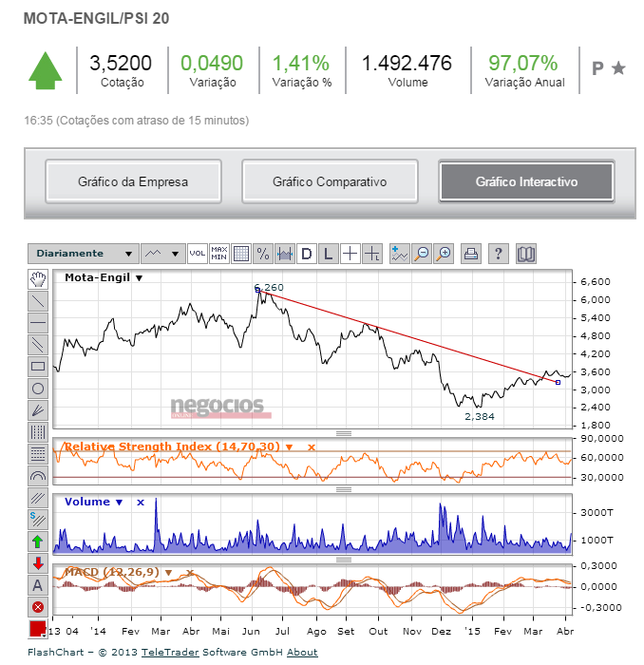Grab the splitter between price and RSI
This screenshot has width=644, height=665.
coord(344,433)
